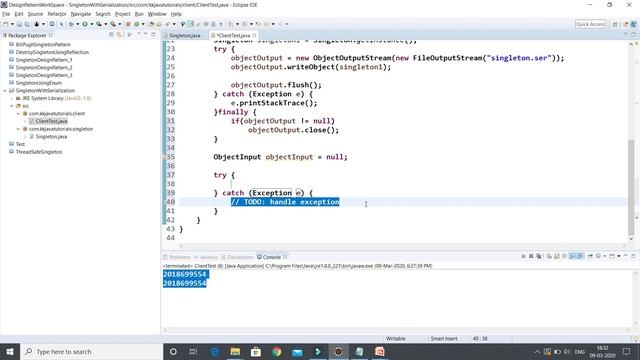The width and height of the screenshot is (640, 360).
Task: Select the Console tab
Action: (271, 257)
